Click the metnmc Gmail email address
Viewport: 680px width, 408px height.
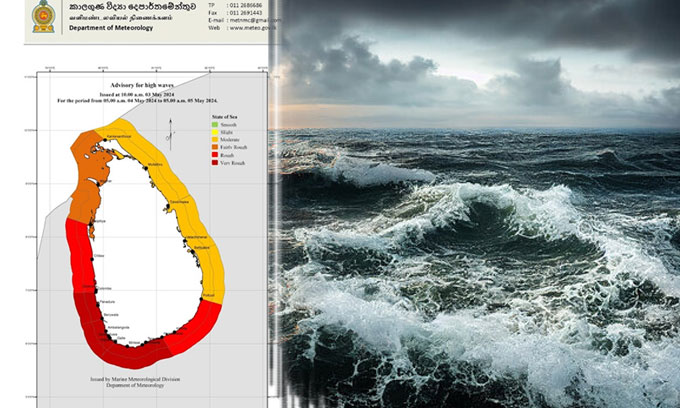click(255, 20)
